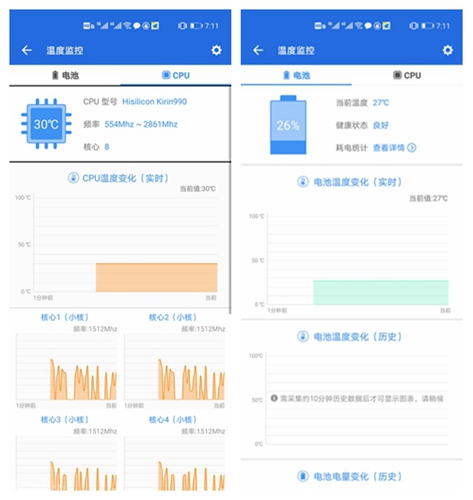
Task: Tap the back arrow in right screen header
Action: (258, 50)
